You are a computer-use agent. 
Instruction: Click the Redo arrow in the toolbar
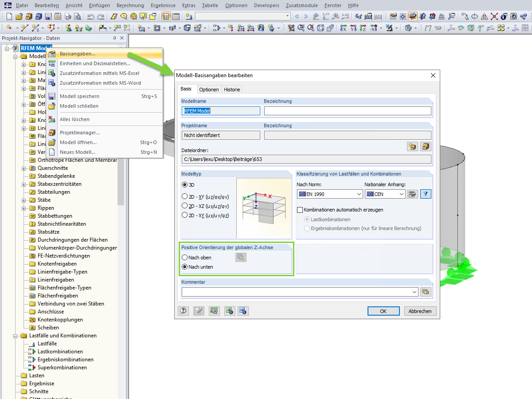click(x=101, y=17)
